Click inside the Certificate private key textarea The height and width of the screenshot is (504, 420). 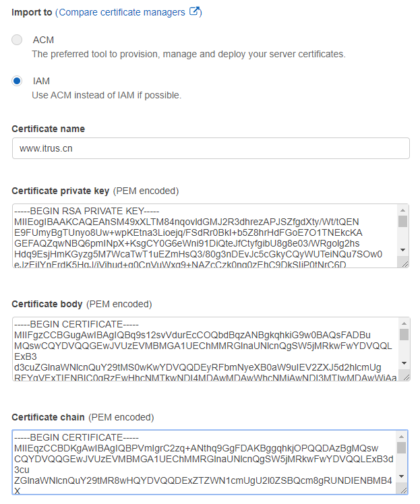(202, 236)
